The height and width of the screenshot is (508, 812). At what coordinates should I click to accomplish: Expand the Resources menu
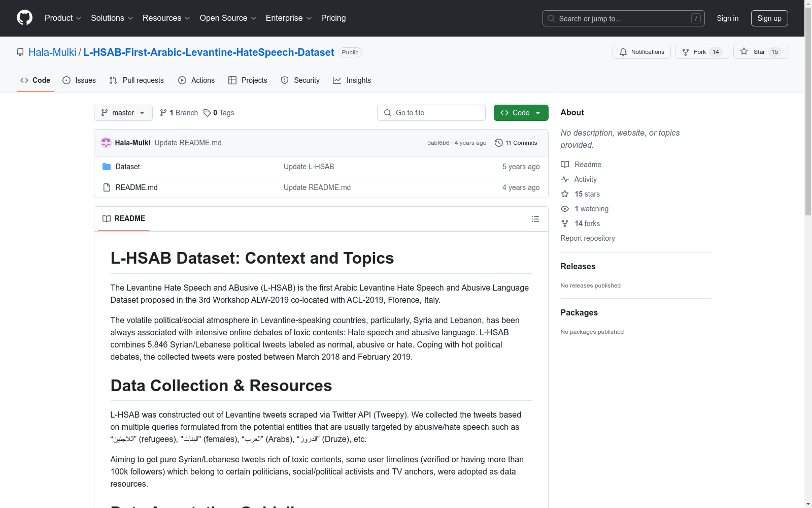click(166, 18)
